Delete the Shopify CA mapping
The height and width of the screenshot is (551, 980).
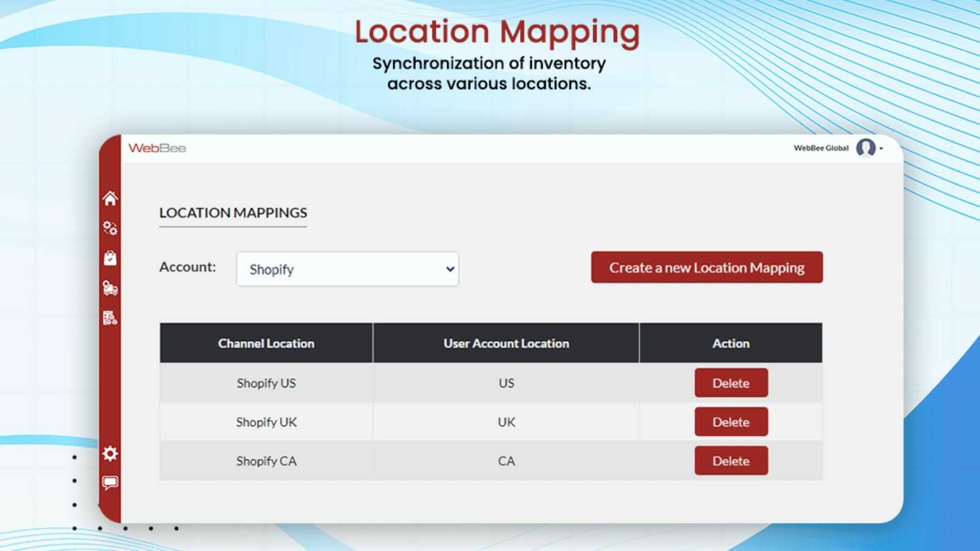tap(731, 460)
